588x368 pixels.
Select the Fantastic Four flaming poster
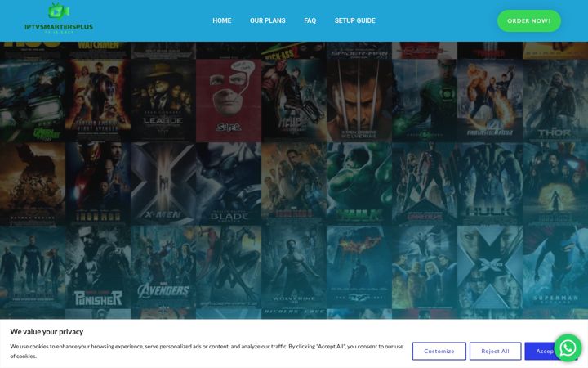[x=490, y=101]
